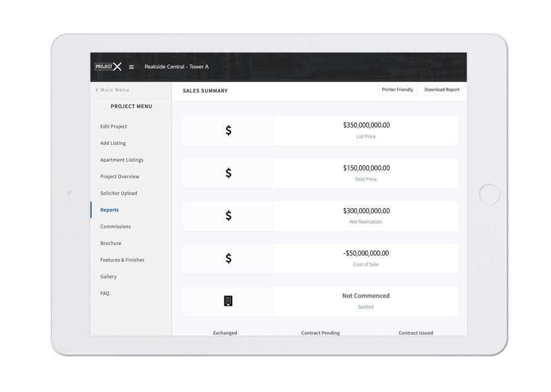This screenshot has width=551, height=392.
Task: Click the Settled building icon
Action: point(228,301)
